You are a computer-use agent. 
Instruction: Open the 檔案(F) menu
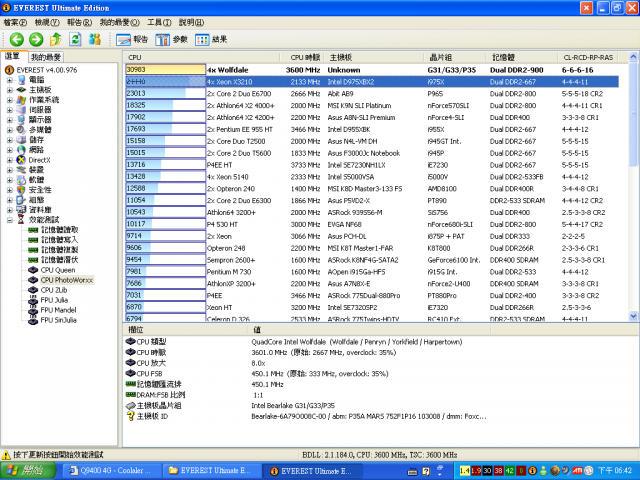(x=15, y=22)
